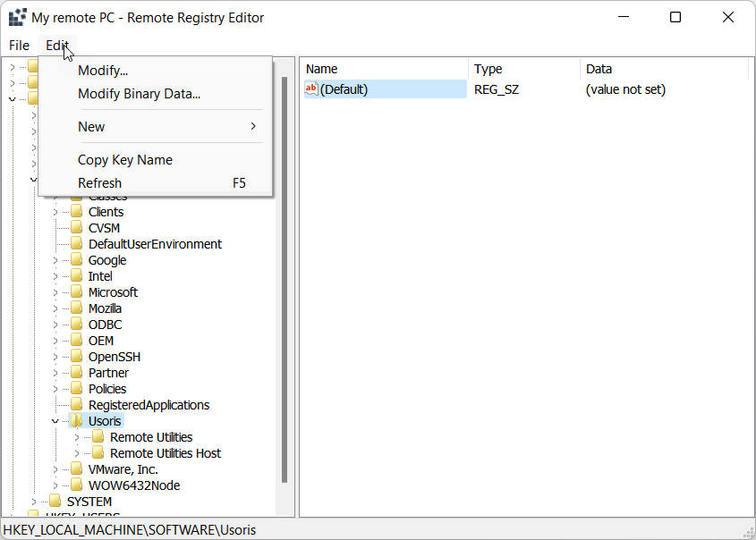The height and width of the screenshot is (540, 756).
Task: Click the Policies folder icon
Action: pyautogui.click(x=77, y=389)
